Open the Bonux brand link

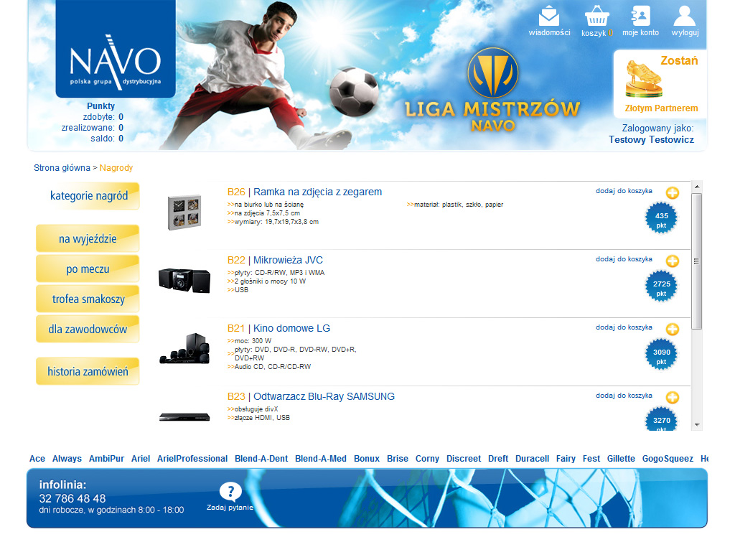point(367,459)
